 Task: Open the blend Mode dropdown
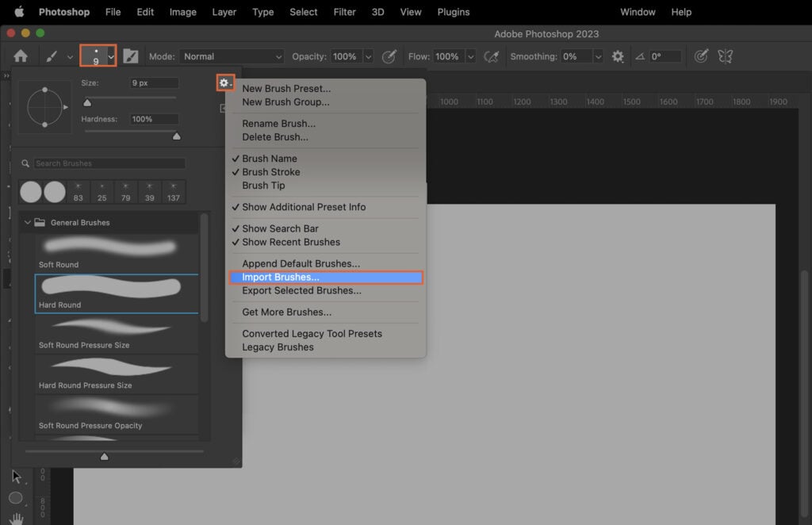232,56
